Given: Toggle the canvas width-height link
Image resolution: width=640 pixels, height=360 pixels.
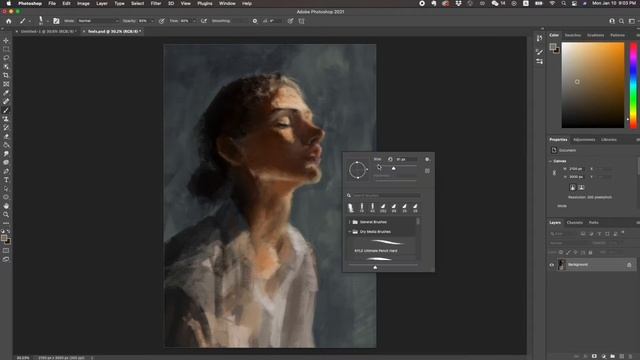Looking at the screenshot, I should click(554, 173).
